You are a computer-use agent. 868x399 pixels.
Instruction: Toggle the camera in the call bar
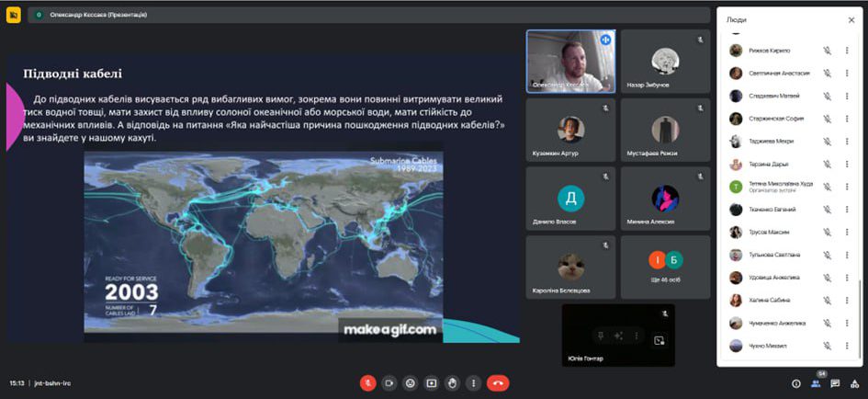389,382
